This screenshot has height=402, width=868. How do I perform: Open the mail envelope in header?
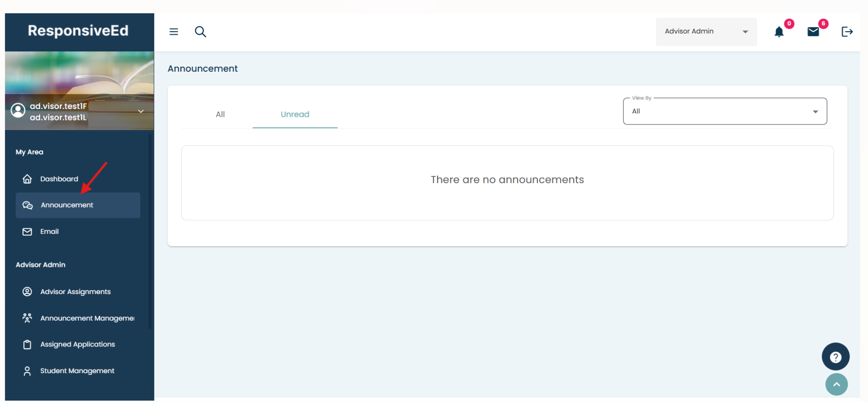813,32
